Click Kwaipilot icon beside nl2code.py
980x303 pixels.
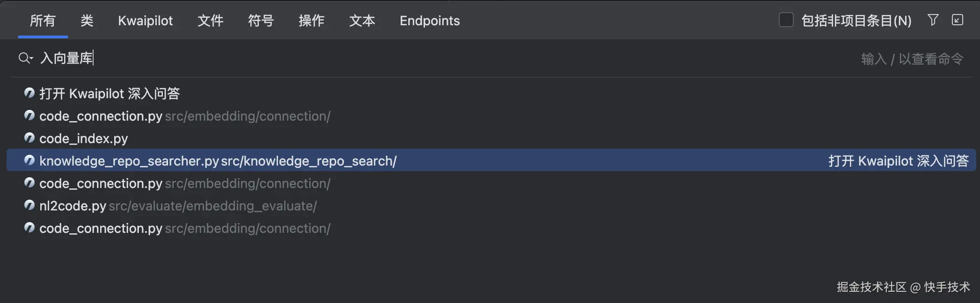point(29,205)
